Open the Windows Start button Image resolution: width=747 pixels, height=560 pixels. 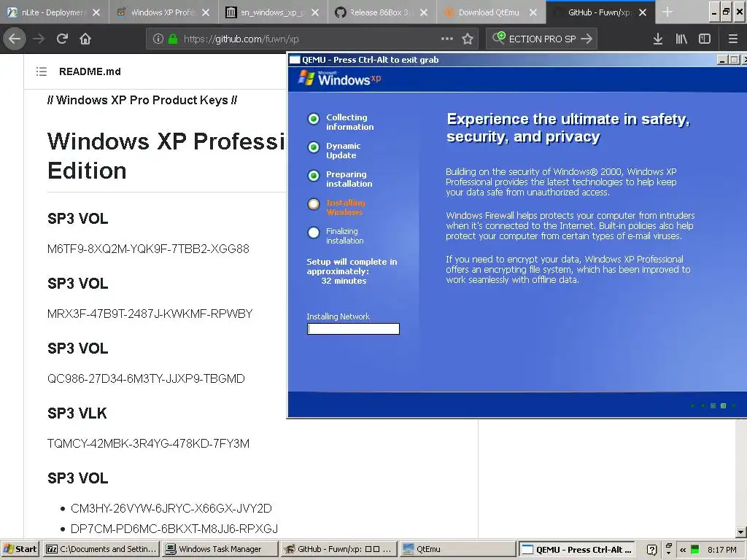(x=20, y=549)
